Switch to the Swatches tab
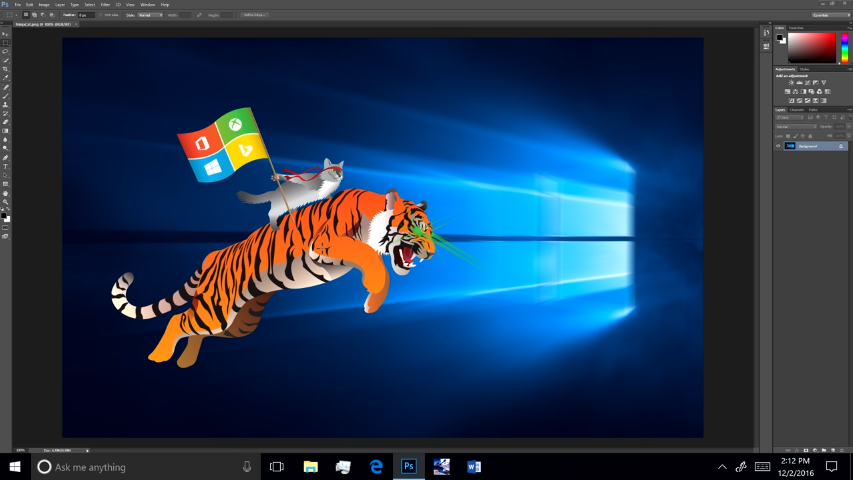The height and width of the screenshot is (480, 853). [x=796, y=28]
